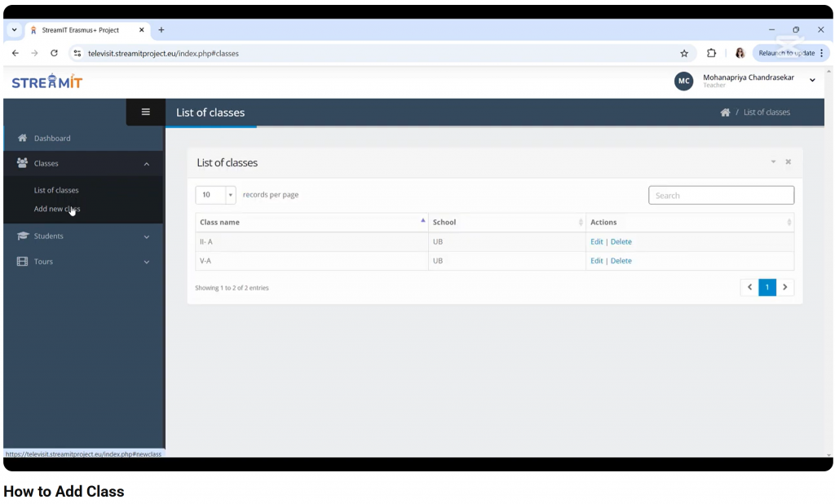Reload the page in browser
835x504 pixels.
click(54, 53)
